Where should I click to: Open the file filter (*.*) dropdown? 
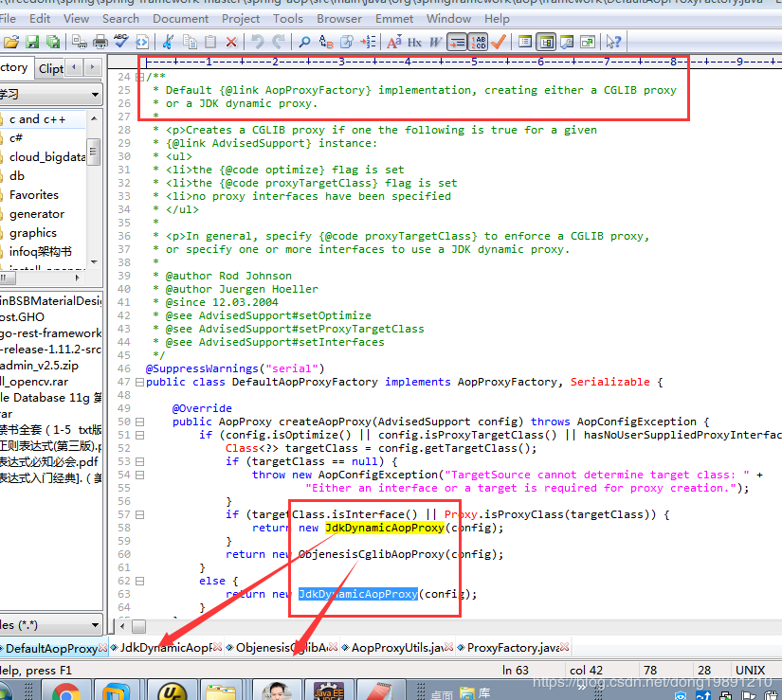tap(95, 625)
